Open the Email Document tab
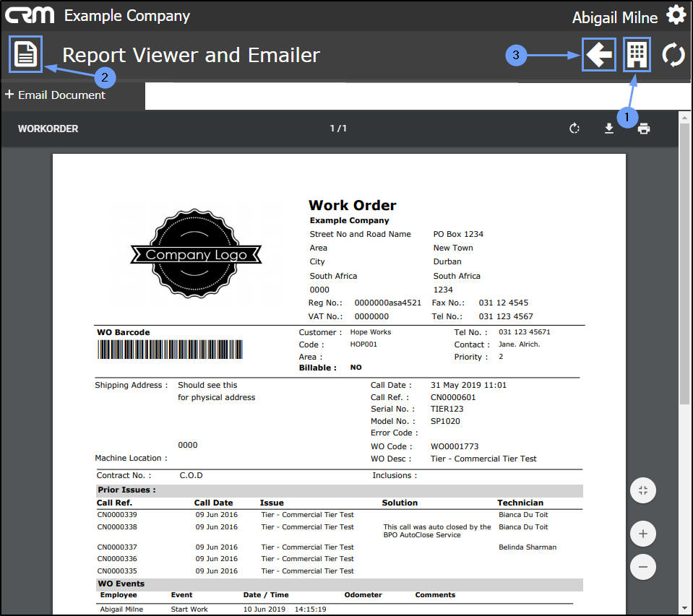Image resolution: width=693 pixels, height=616 pixels. coord(56,95)
